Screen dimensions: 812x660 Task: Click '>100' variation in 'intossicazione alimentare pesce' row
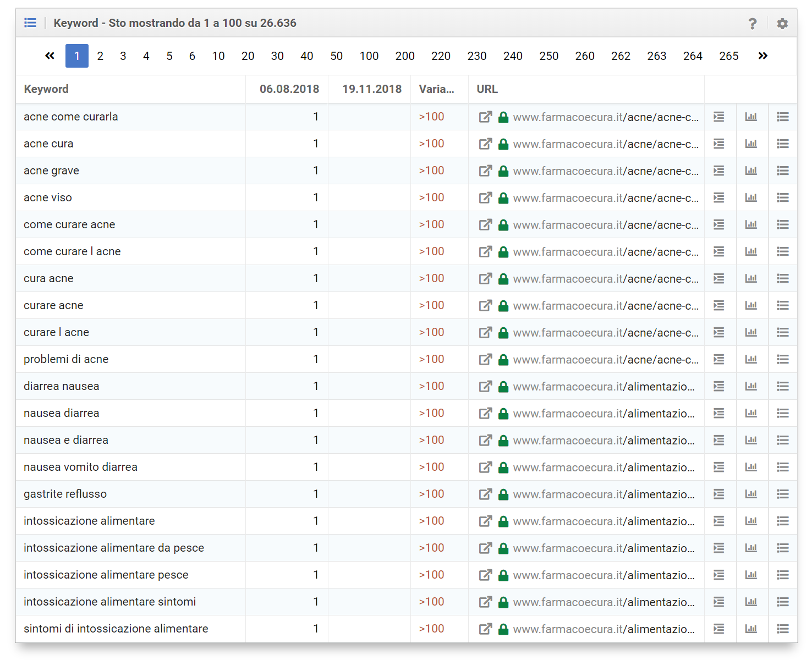(431, 575)
